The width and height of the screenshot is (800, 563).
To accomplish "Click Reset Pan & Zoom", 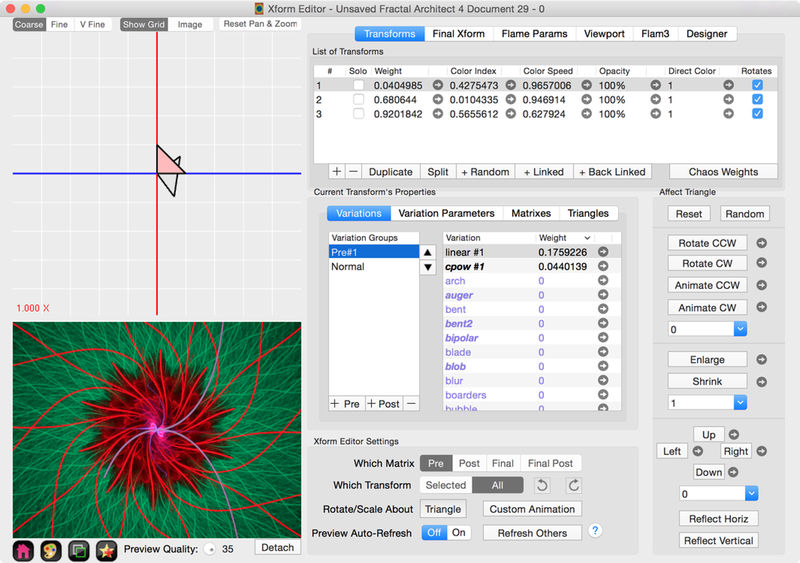I will pyautogui.click(x=260, y=24).
